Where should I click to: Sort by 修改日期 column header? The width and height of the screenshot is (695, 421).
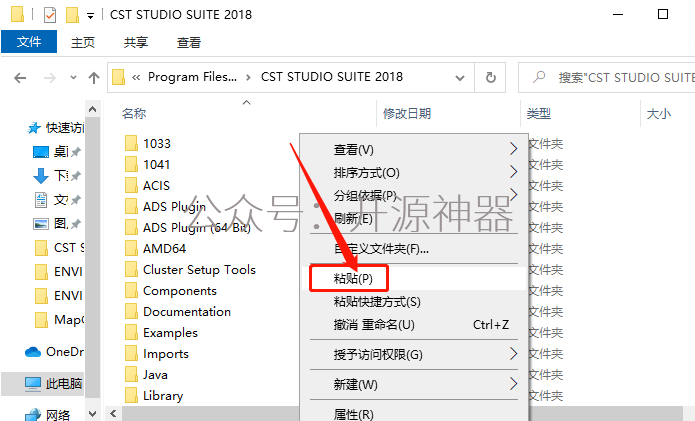coord(406,114)
